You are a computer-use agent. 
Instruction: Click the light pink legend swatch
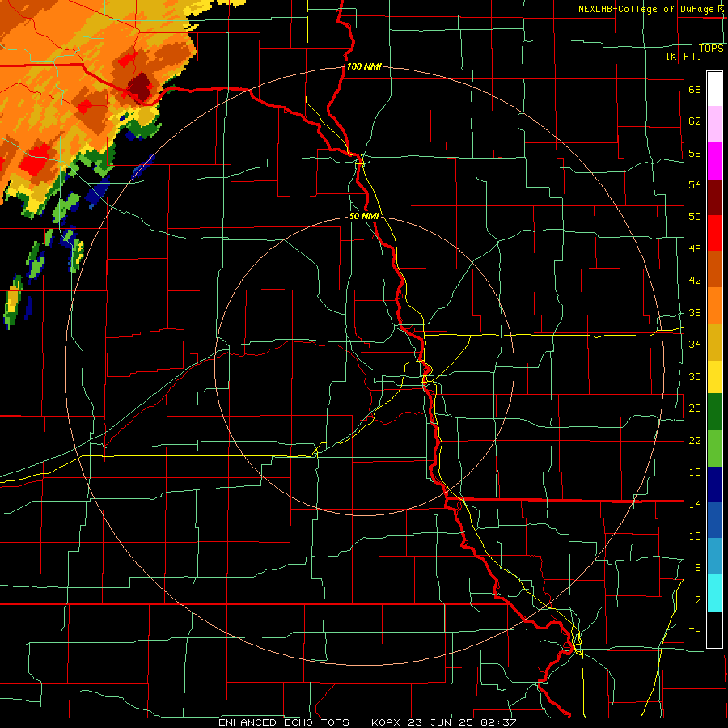[714, 125]
